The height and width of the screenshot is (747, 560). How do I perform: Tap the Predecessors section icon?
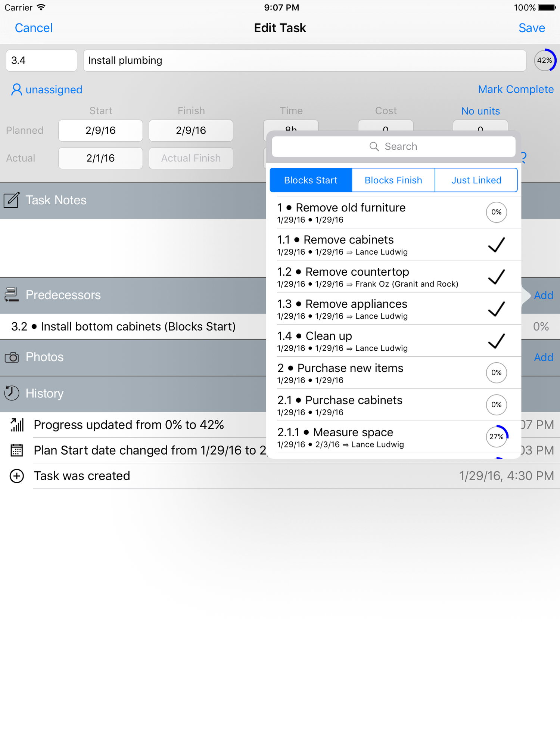coord(12,295)
